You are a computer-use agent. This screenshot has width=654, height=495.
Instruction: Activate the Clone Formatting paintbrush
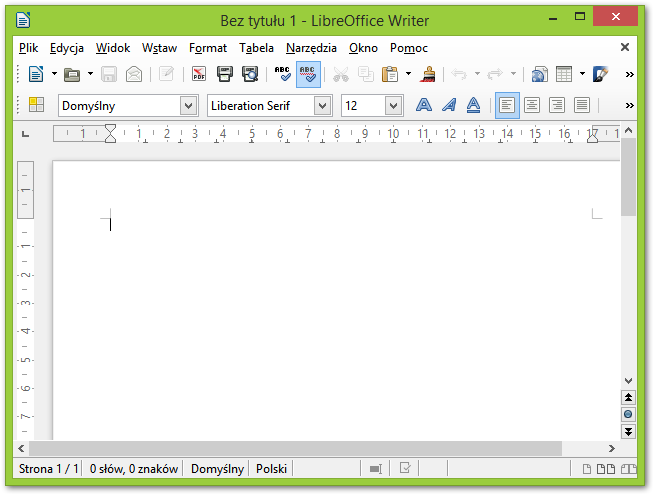pyautogui.click(x=428, y=74)
